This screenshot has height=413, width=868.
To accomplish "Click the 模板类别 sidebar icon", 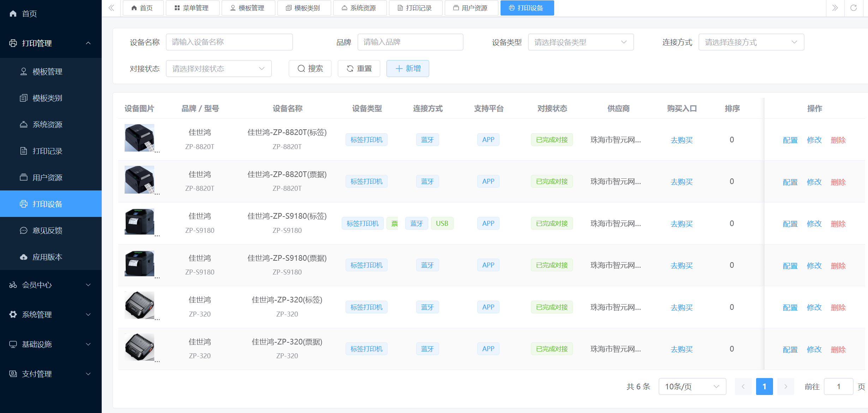I will coord(24,98).
